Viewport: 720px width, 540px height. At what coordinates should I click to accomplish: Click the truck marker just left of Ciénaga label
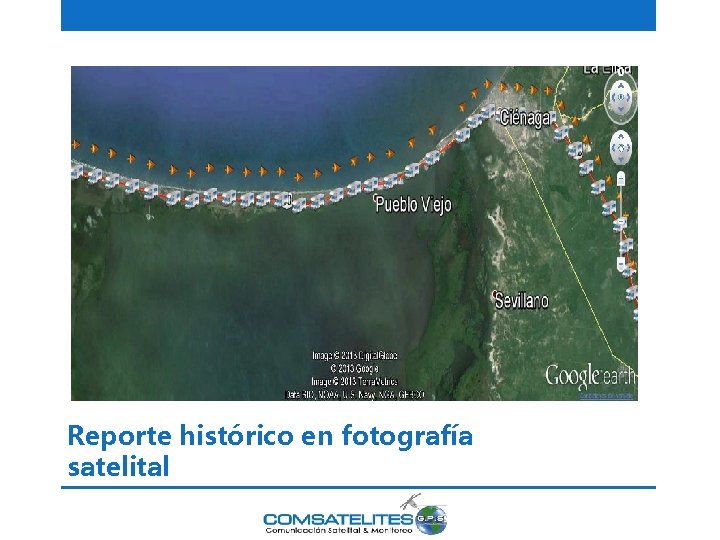click(x=488, y=111)
